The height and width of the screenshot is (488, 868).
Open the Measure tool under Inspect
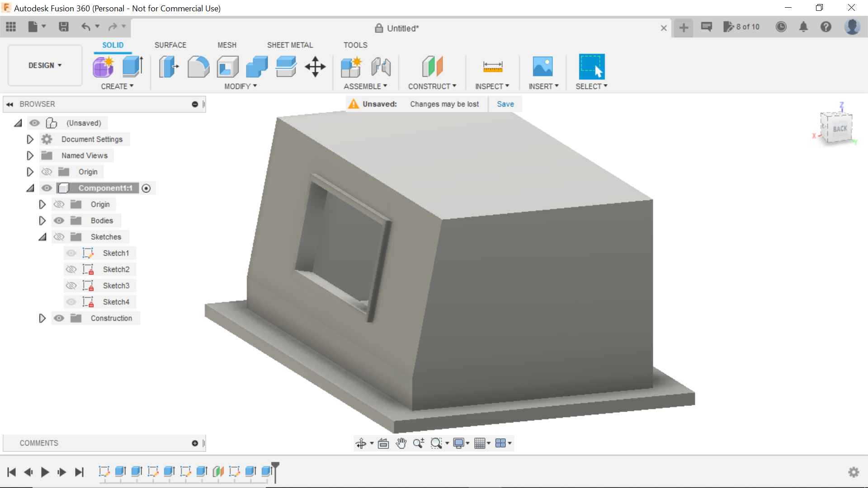[x=492, y=66]
